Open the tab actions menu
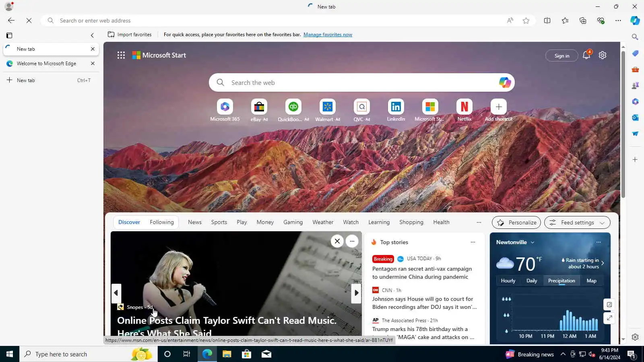 click(9, 35)
